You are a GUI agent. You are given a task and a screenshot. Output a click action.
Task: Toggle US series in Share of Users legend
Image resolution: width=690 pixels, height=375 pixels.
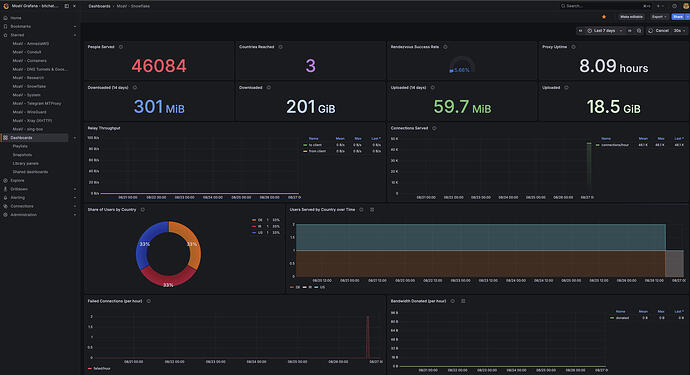(x=260, y=232)
